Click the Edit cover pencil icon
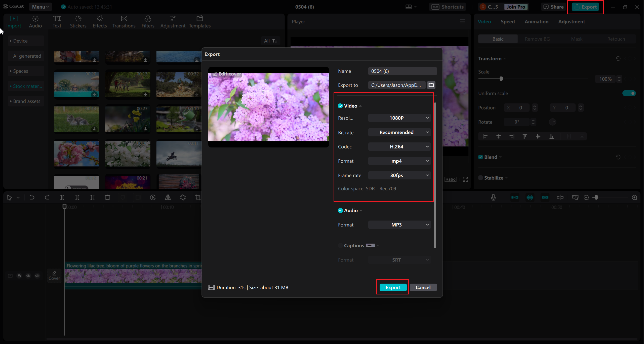This screenshot has height=344, width=644. 215,74
